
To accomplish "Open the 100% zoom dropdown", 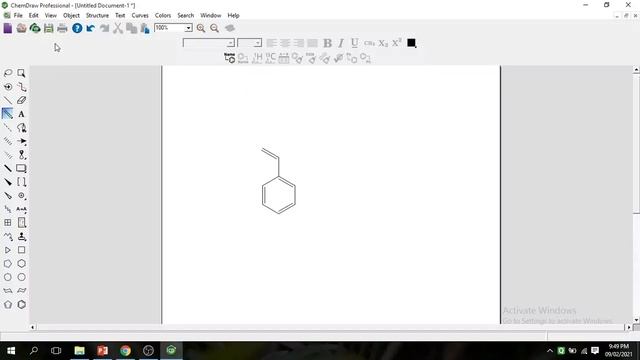I will coord(188,28).
